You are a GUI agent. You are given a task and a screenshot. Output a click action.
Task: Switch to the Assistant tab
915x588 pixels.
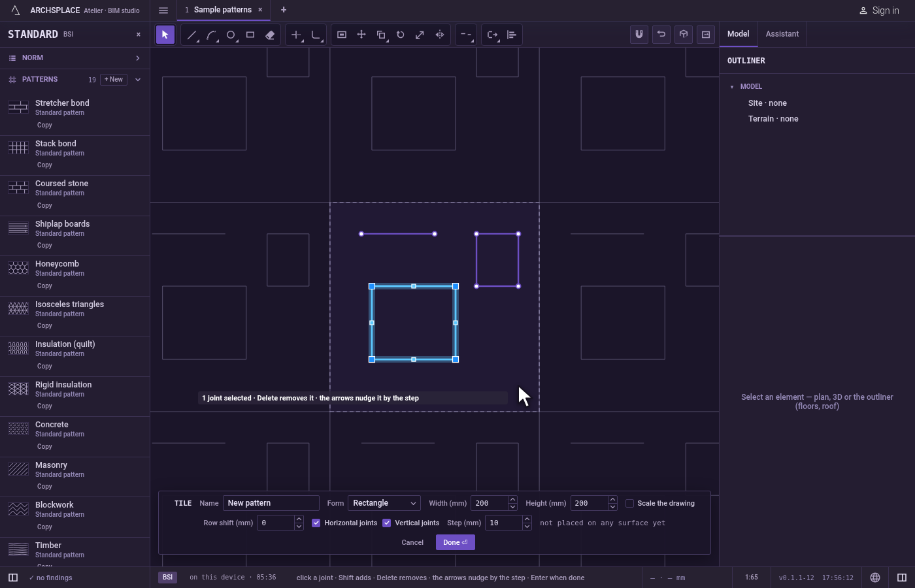click(782, 34)
